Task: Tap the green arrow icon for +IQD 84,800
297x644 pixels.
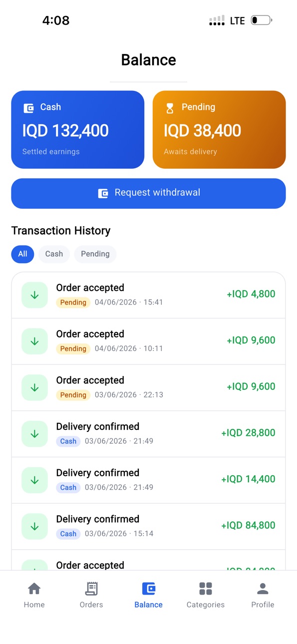Action: [35, 526]
